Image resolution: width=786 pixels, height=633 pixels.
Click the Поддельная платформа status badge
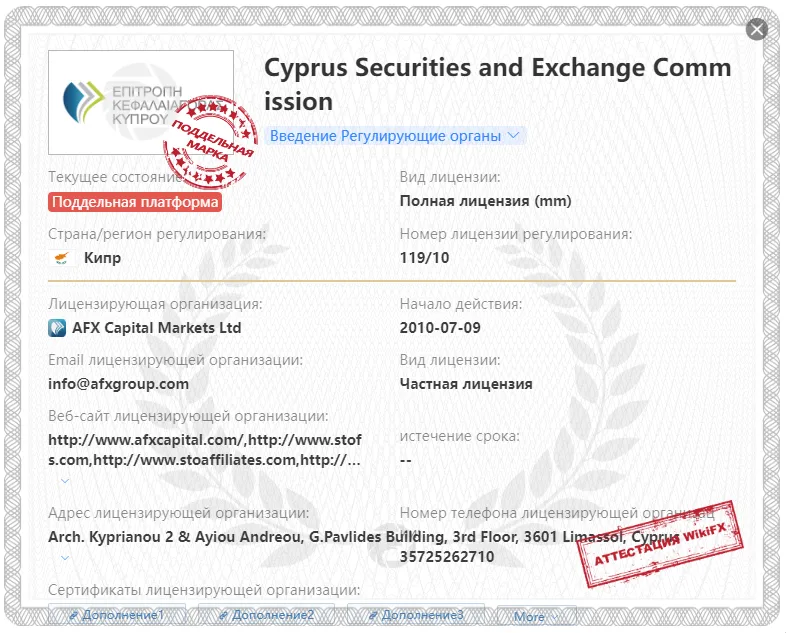pyautogui.click(x=135, y=201)
